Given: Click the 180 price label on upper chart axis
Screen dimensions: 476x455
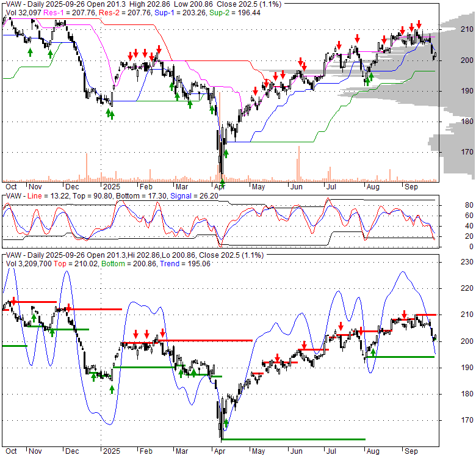Looking at the screenshot, I should point(467,122).
